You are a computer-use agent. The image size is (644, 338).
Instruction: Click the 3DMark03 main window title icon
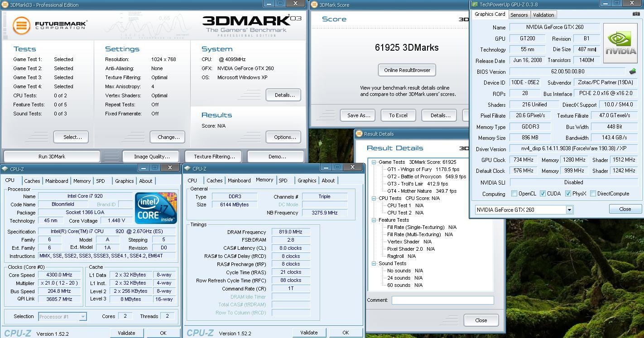5,5
